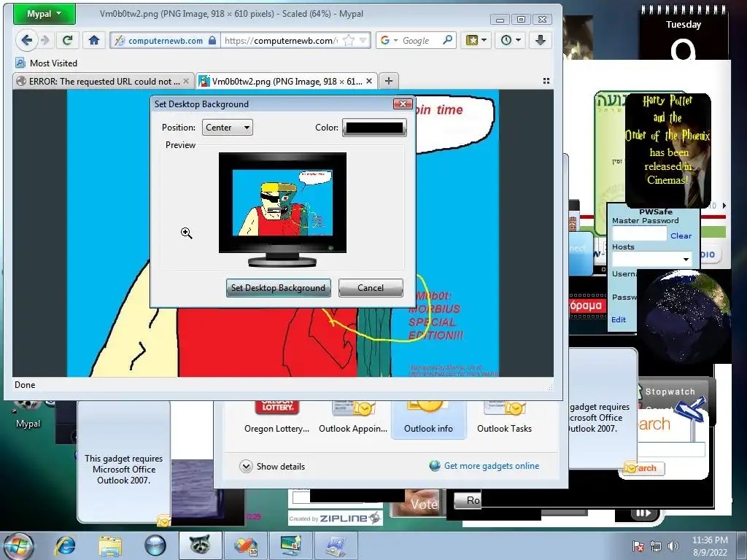
Task: Open the desktop personalization taskbar icon
Action: pos(290,545)
